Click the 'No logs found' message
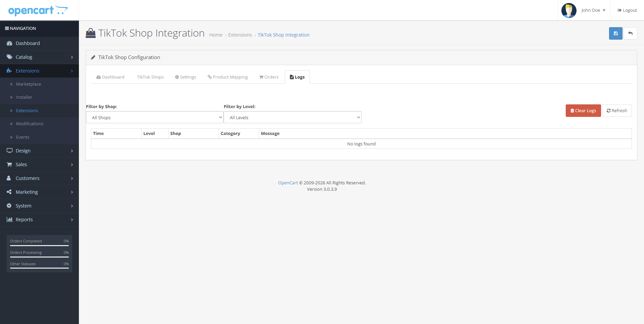 click(x=361, y=144)
